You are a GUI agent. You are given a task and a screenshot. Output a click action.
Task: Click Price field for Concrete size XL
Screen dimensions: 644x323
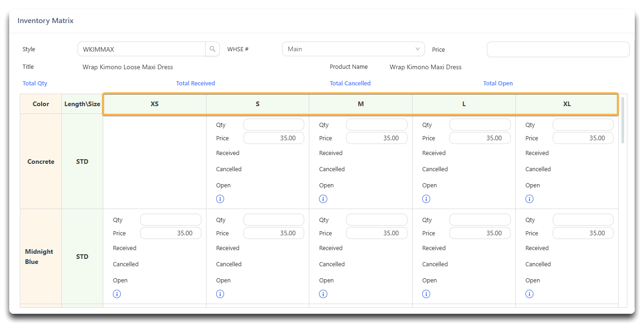click(x=583, y=138)
